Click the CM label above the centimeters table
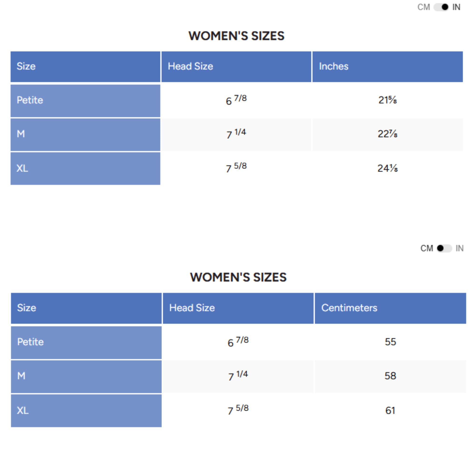Viewport: 476px width, 476px height. [x=427, y=248]
